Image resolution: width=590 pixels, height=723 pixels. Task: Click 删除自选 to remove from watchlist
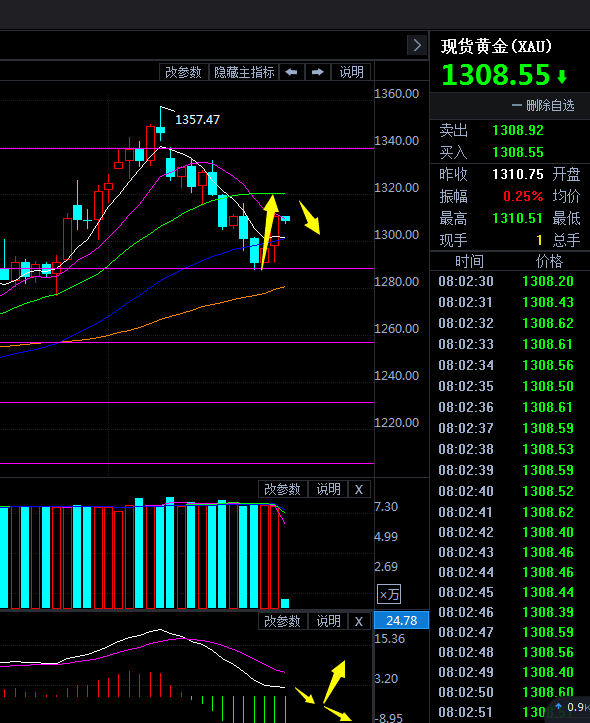pyautogui.click(x=543, y=106)
